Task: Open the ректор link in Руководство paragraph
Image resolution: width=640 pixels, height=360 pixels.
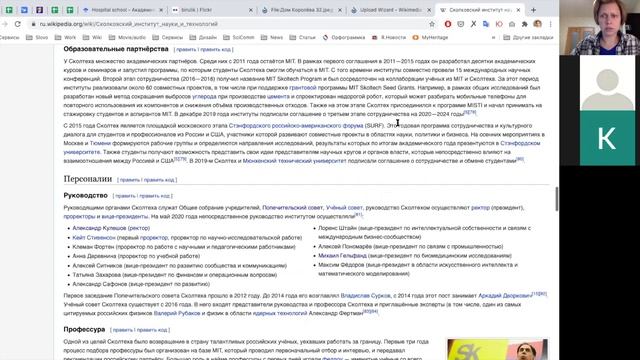Action: [x=480, y=208]
